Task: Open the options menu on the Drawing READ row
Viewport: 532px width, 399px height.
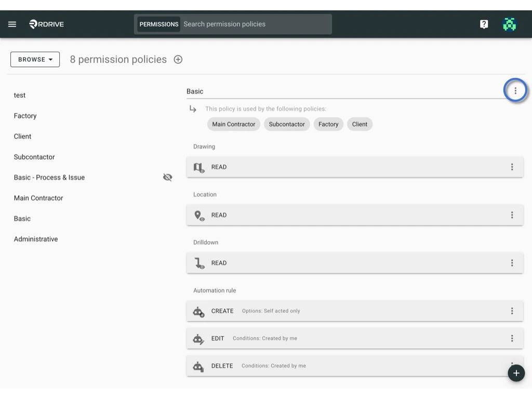Action: click(512, 167)
